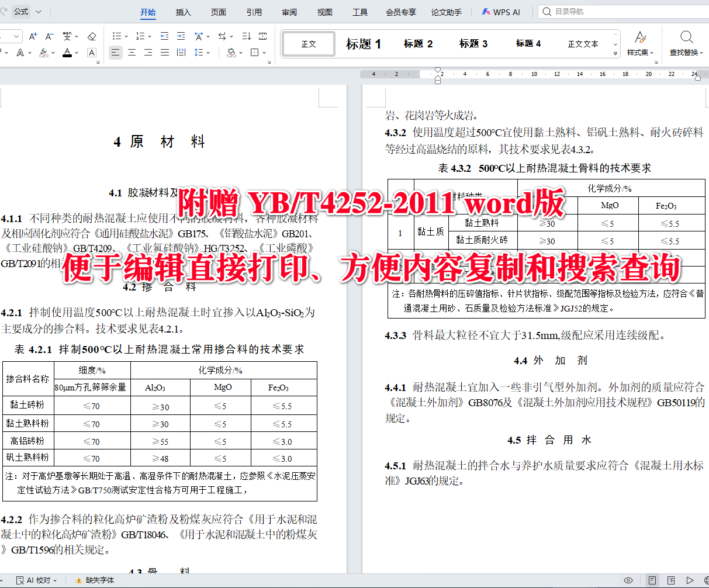Toggle character border icon
The height and width of the screenshot is (588, 709).
pyautogui.click(x=92, y=53)
